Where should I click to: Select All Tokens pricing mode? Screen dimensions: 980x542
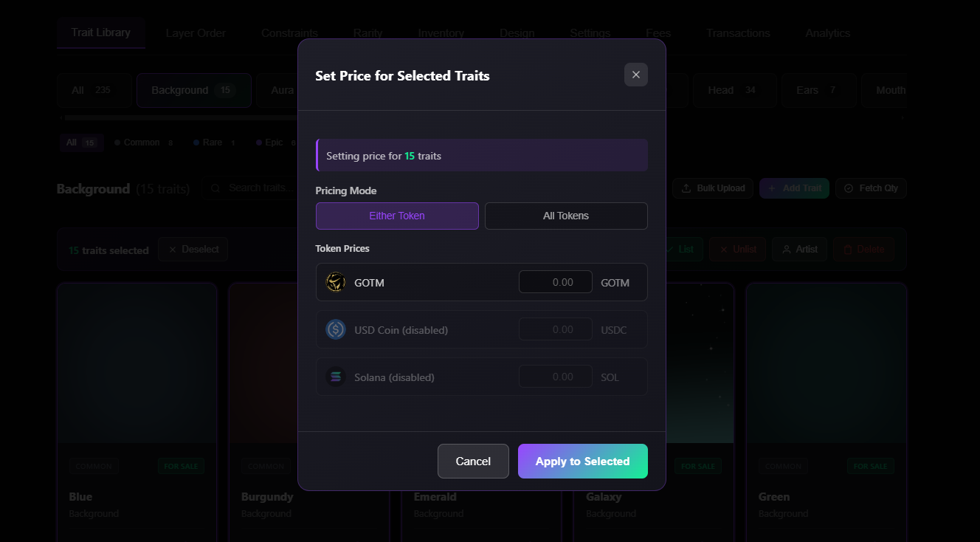(x=566, y=216)
